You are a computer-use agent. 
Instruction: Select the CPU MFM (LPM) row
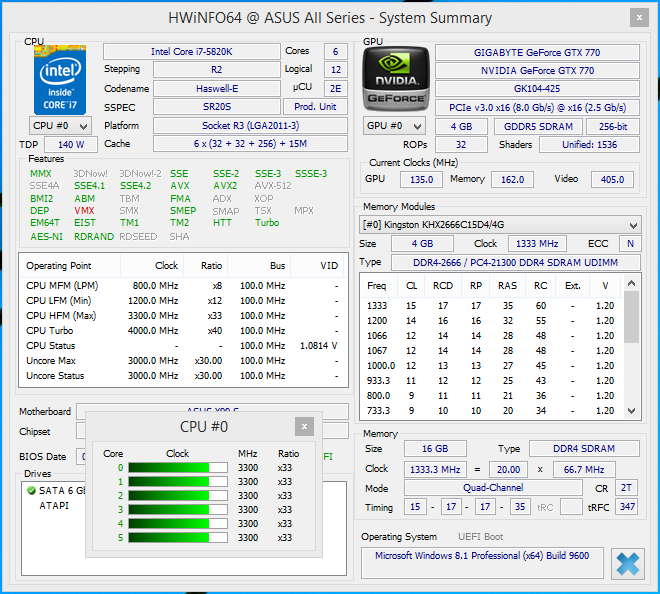point(183,285)
